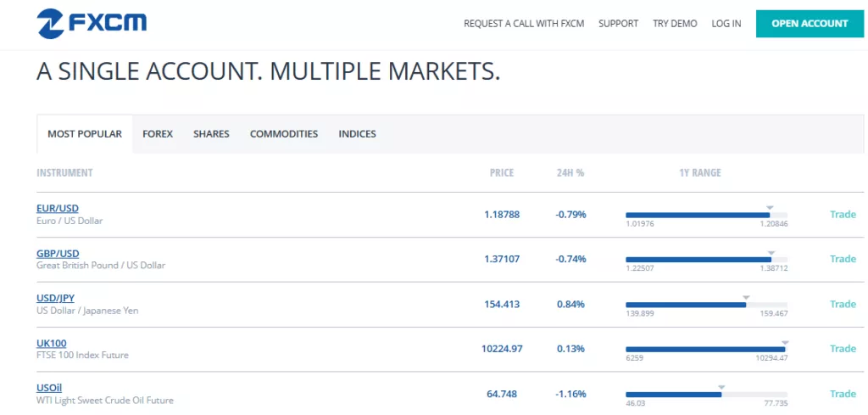This screenshot has width=868, height=415.
Task: Click the GBP/USD 1Y range bar
Action: coord(706,260)
